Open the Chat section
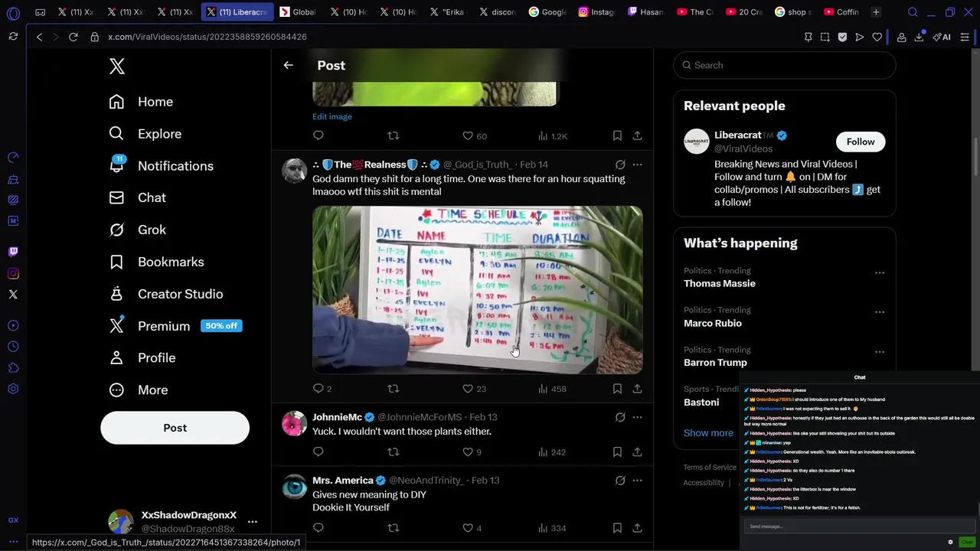The image size is (980, 551). tap(138, 197)
